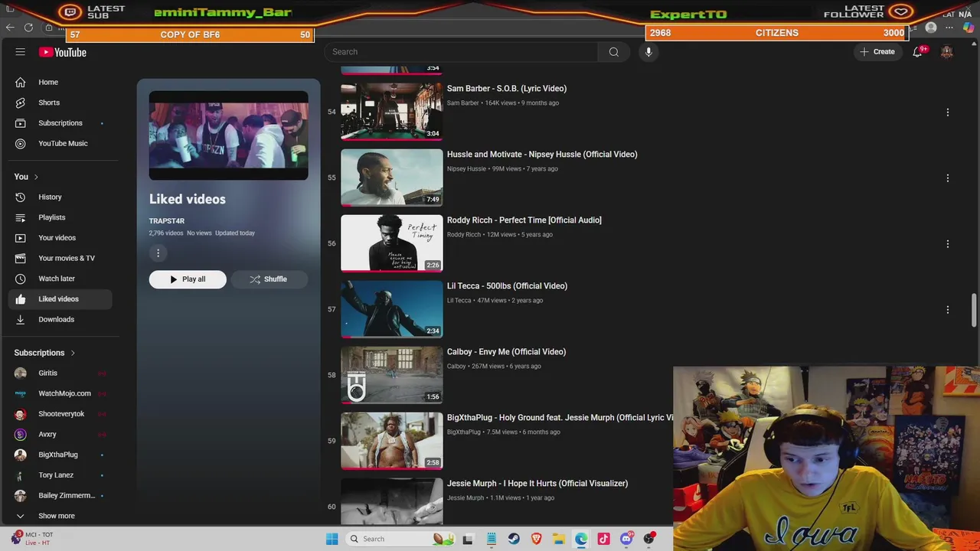Open Discord from the taskbar

coord(626,539)
